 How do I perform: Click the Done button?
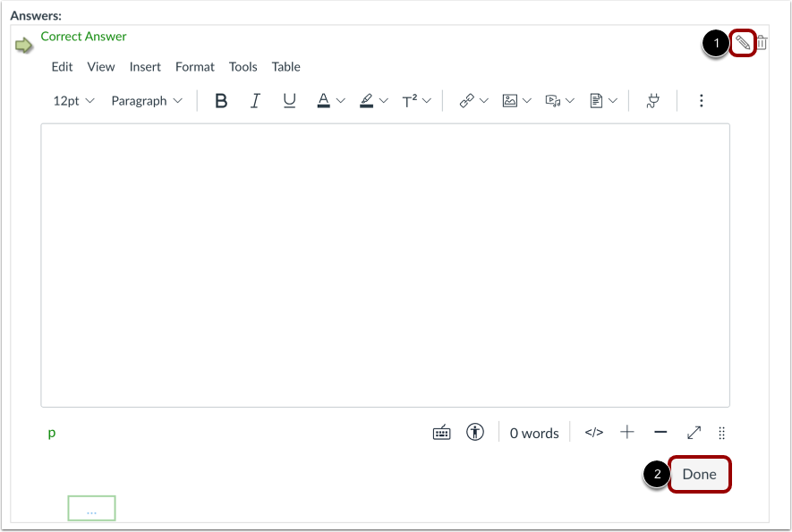pyautogui.click(x=699, y=474)
